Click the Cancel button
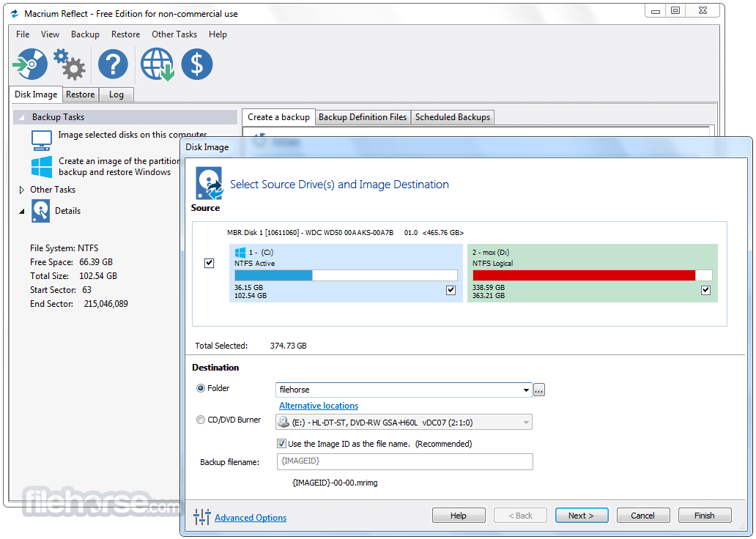756x539 pixels. (x=643, y=516)
